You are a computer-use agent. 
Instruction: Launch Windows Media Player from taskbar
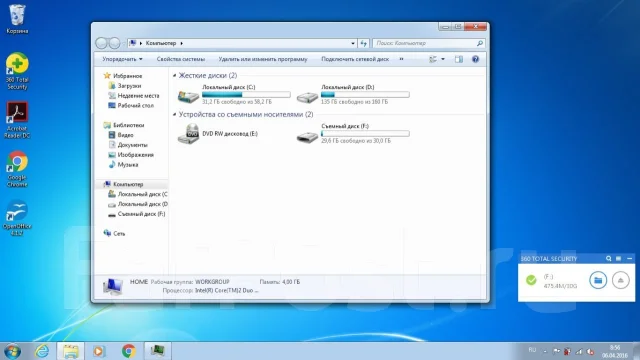tap(98, 351)
